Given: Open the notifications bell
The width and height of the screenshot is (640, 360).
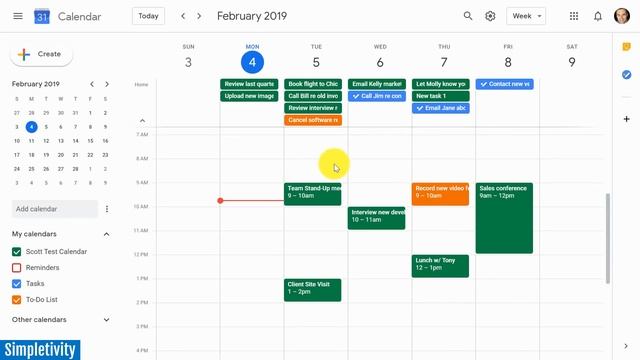Looking at the screenshot, I should tap(598, 16).
